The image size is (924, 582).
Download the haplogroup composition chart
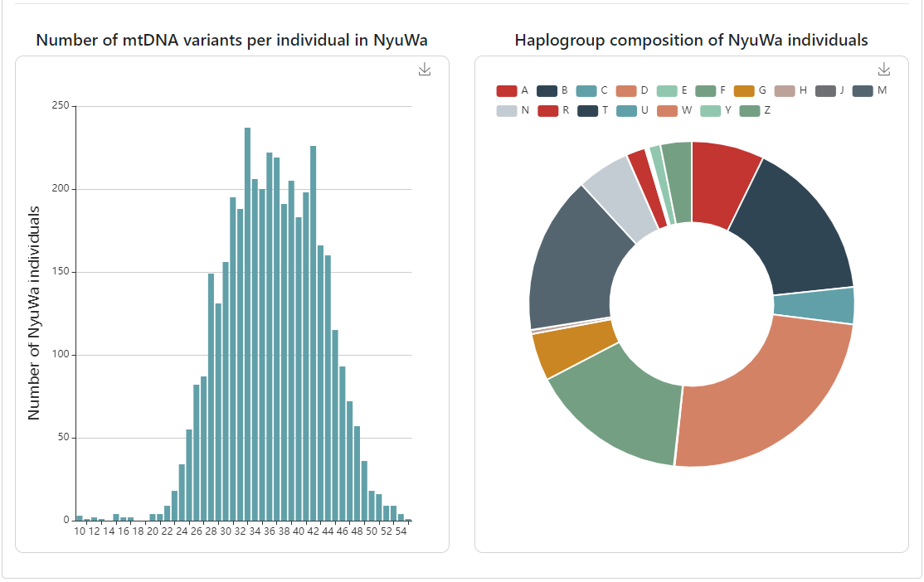(x=884, y=70)
